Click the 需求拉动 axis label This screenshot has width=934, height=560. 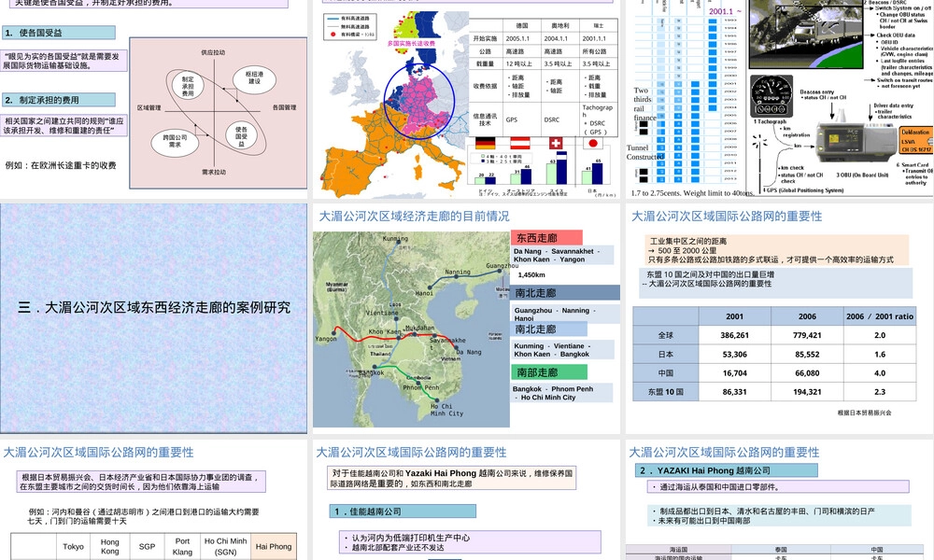coord(213,172)
